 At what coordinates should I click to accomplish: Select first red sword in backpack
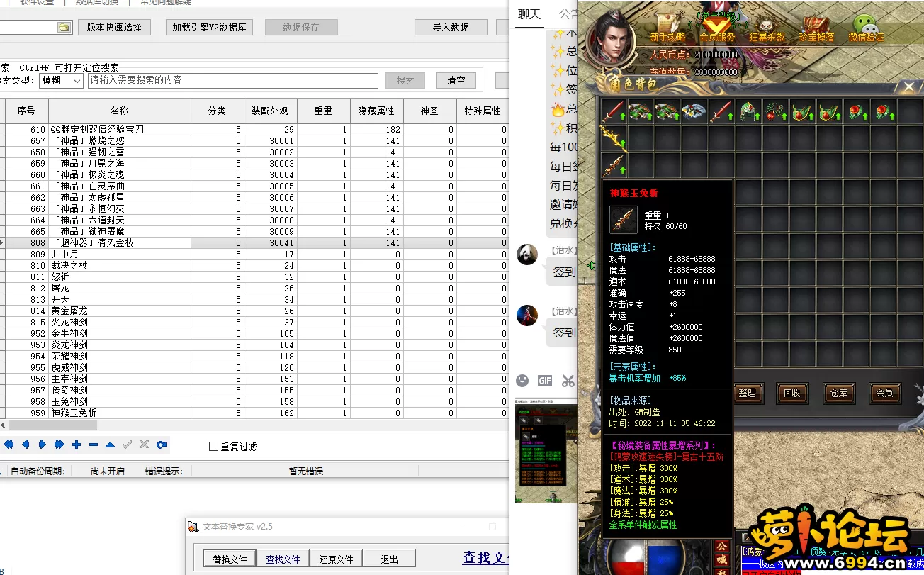pos(614,111)
